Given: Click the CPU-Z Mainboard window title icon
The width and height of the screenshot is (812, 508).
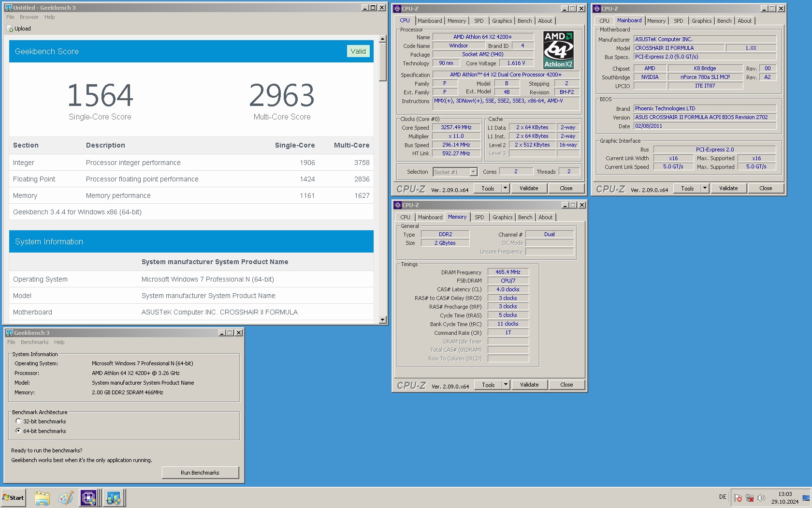Looking at the screenshot, I should pos(597,9).
